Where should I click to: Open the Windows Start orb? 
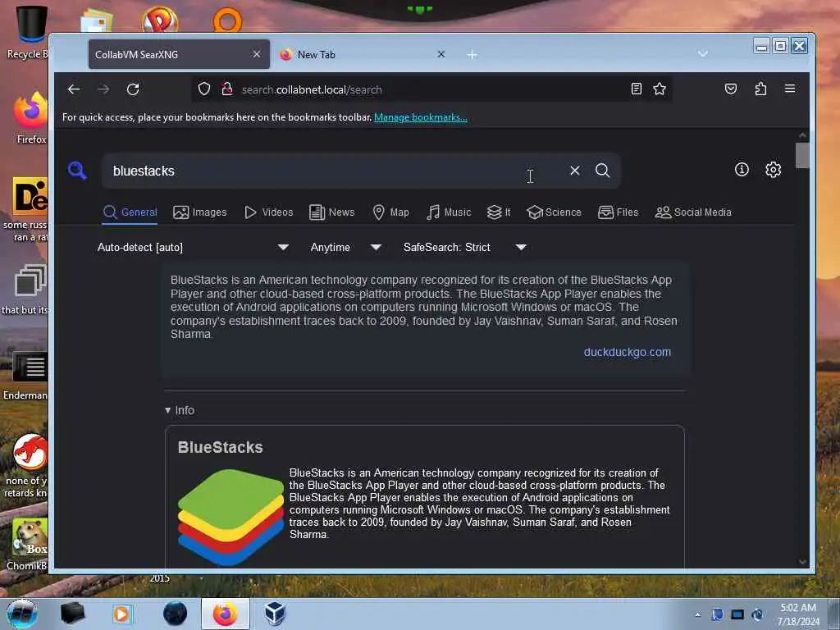pos(22,614)
